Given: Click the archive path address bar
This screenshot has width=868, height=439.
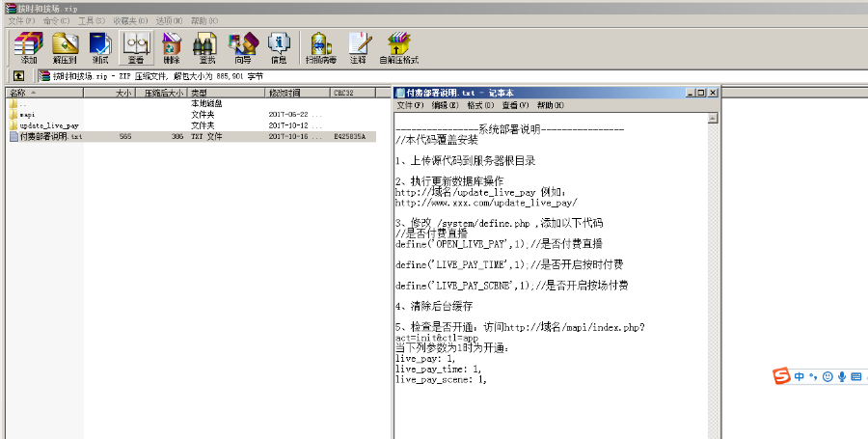Looking at the screenshot, I should tap(451, 76).
